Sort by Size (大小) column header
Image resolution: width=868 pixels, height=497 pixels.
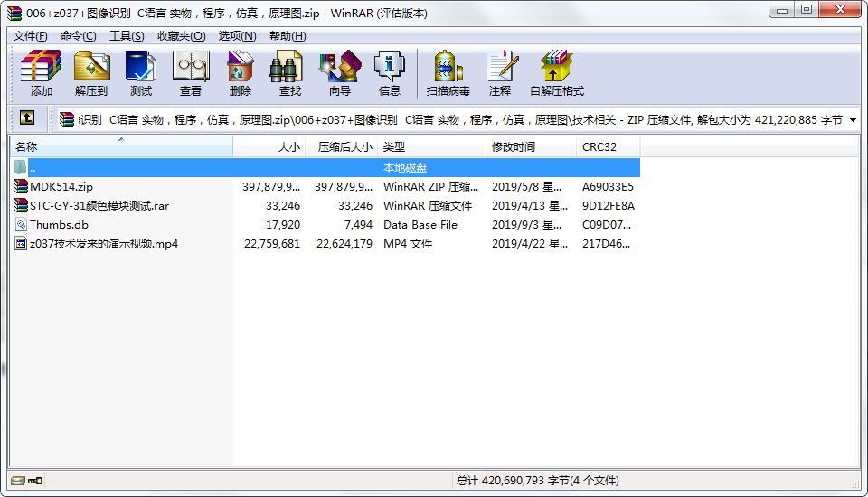click(269, 147)
